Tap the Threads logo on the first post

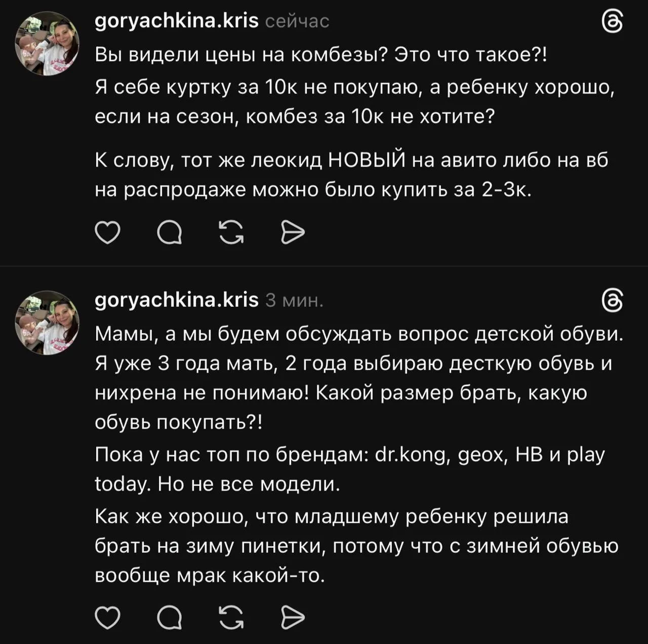[612, 22]
